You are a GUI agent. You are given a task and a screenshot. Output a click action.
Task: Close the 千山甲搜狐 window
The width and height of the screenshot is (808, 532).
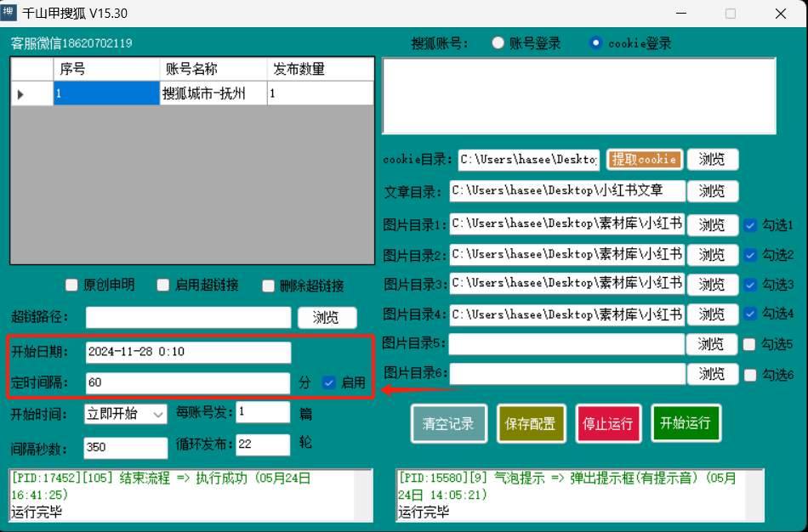click(x=781, y=13)
